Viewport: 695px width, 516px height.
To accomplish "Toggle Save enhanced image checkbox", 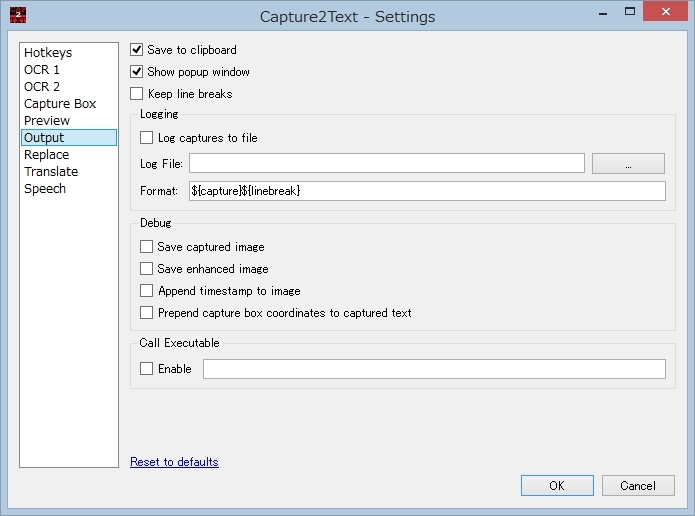I will point(147,269).
